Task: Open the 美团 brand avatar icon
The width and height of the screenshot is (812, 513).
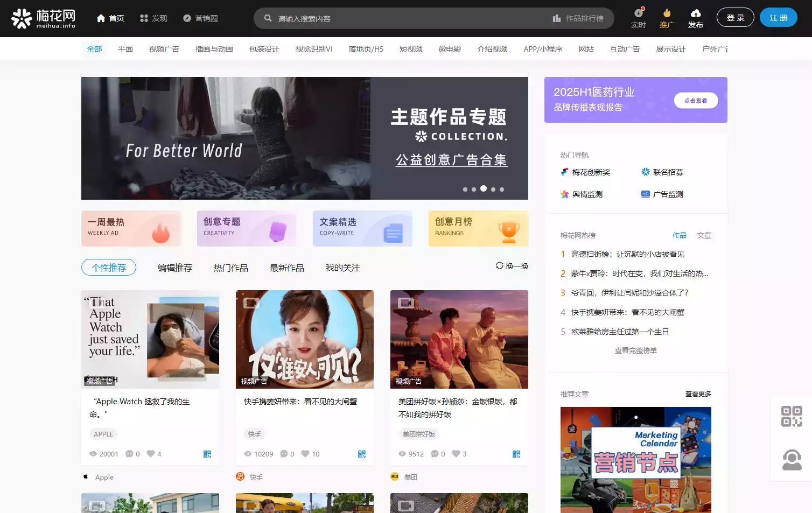Action: point(395,476)
